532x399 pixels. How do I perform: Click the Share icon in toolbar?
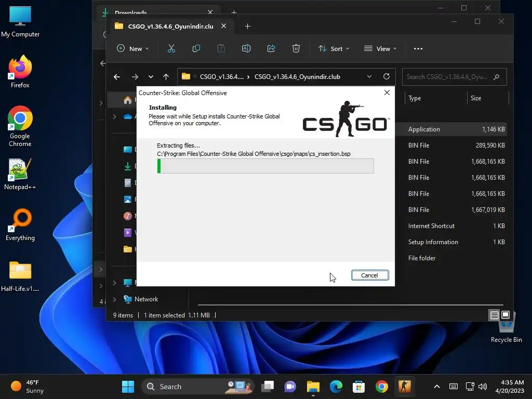[271, 48]
